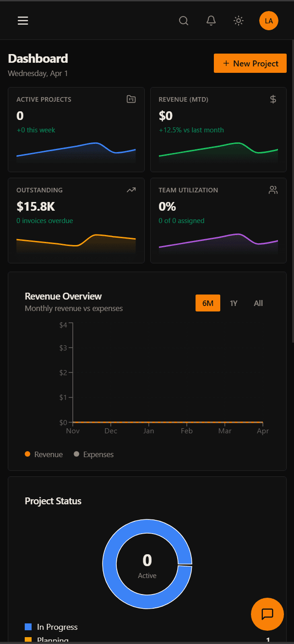The image size is (294, 644).
Task: Open the LA user avatar menu
Action: pyautogui.click(x=269, y=21)
